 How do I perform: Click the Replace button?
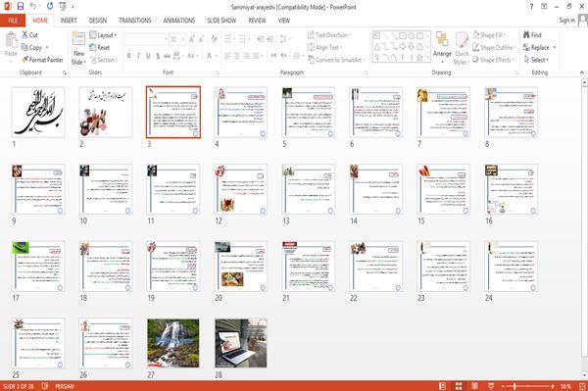[x=539, y=47]
